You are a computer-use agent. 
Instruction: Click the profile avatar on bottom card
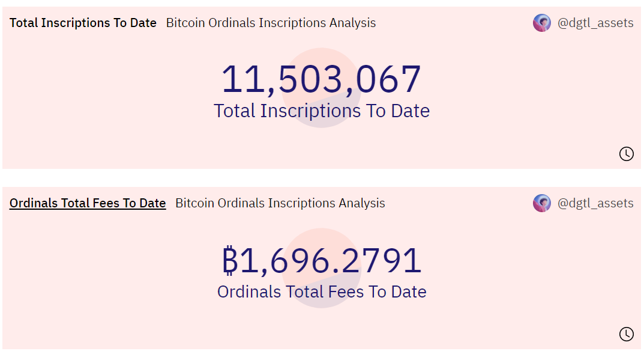[x=541, y=203]
